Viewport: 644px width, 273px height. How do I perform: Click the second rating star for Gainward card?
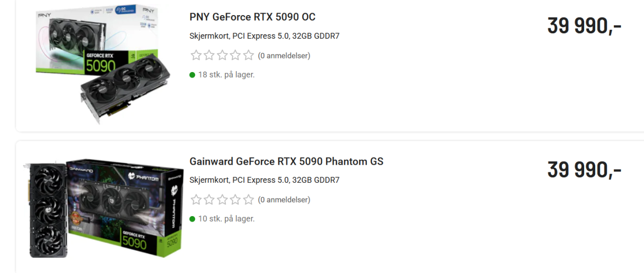point(209,200)
